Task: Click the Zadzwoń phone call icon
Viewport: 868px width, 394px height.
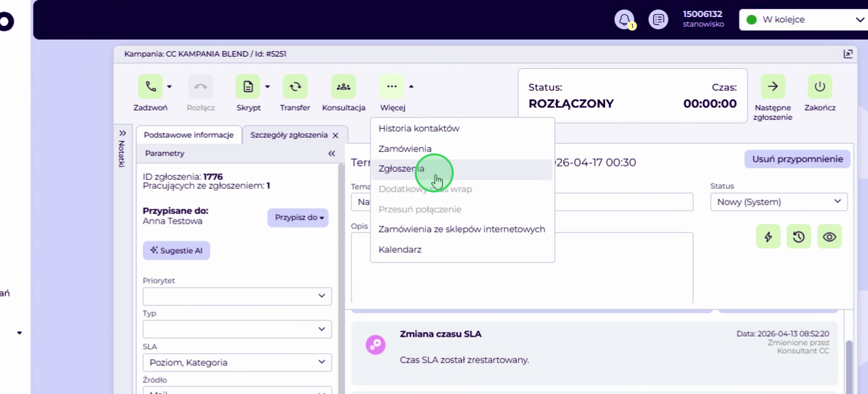Action: click(151, 87)
